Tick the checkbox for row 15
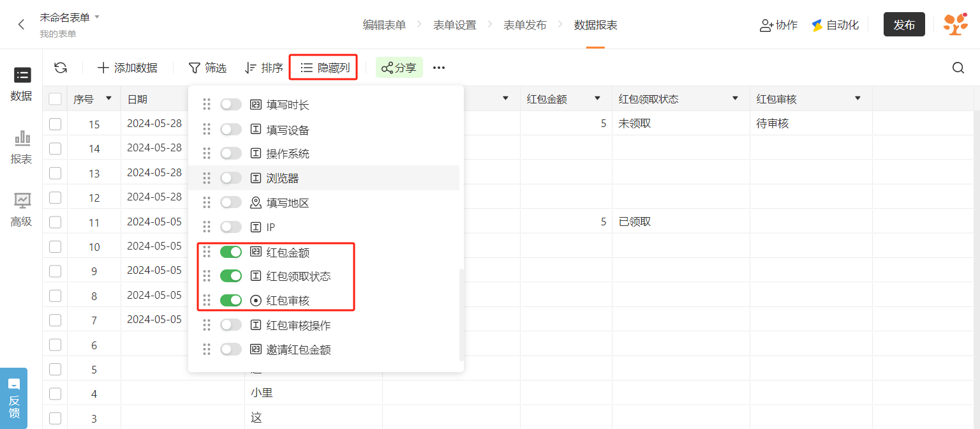This screenshot has width=980, height=429. pos(55,124)
